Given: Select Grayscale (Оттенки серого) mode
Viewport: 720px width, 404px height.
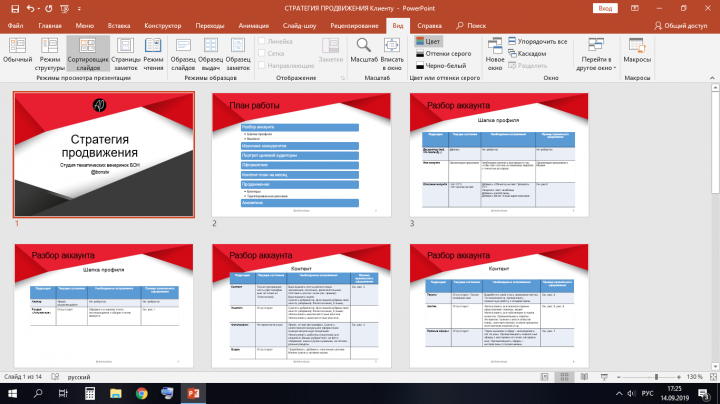Looking at the screenshot, I should point(444,54).
